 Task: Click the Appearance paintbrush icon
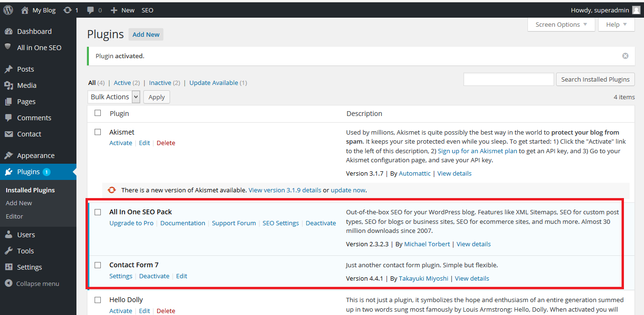(9, 156)
